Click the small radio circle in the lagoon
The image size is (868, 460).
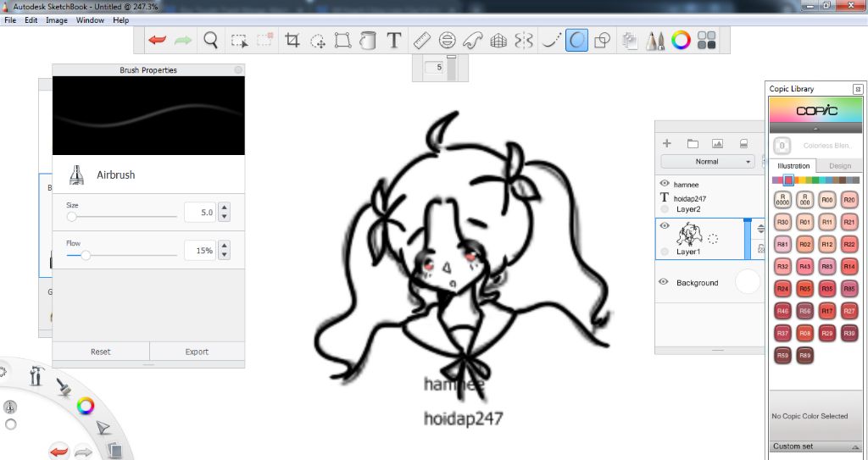(x=10, y=424)
